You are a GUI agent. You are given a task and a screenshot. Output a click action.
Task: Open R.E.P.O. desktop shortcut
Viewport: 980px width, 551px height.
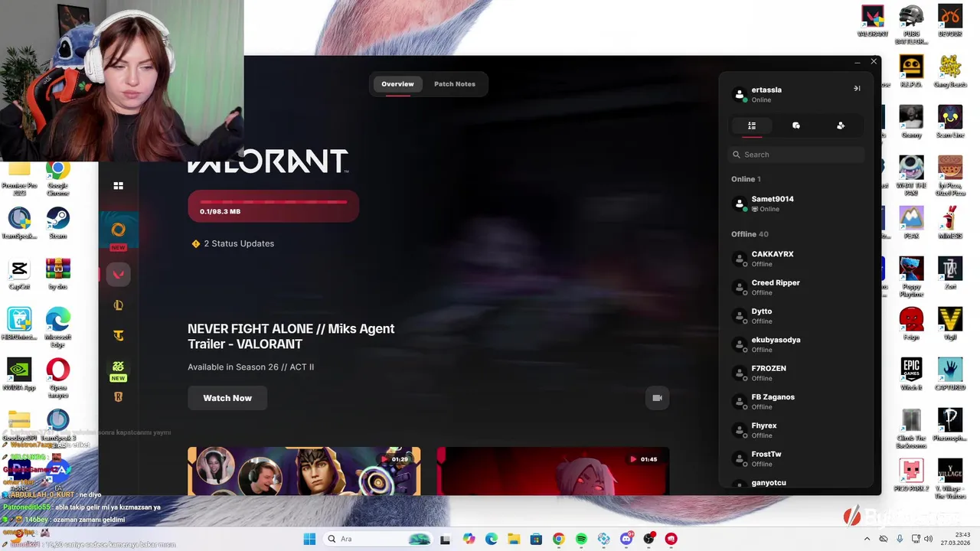click(911, 72)
